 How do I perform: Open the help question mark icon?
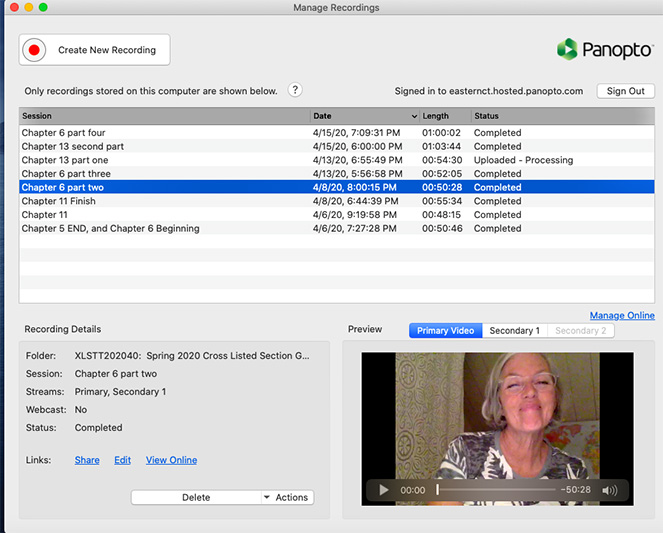(295, 90)
